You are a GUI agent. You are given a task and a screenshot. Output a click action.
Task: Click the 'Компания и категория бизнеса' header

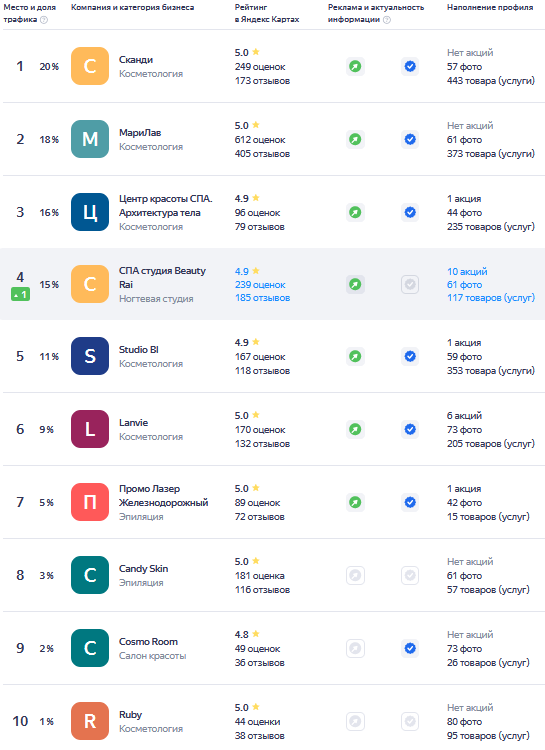point(133,8)
